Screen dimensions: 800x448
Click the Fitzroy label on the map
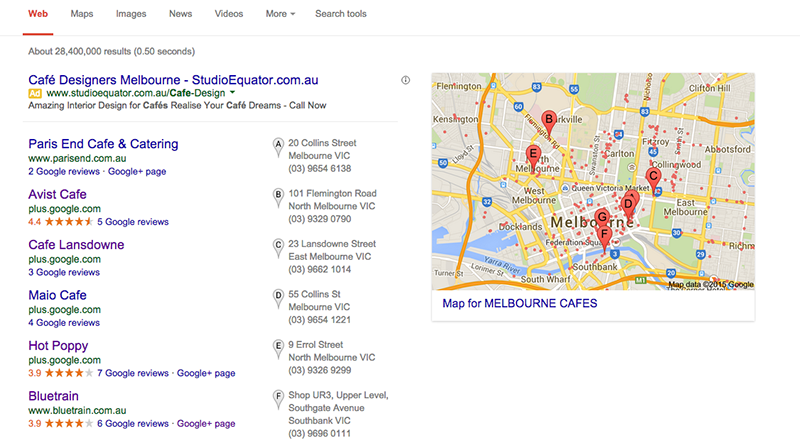coord(655,142)
